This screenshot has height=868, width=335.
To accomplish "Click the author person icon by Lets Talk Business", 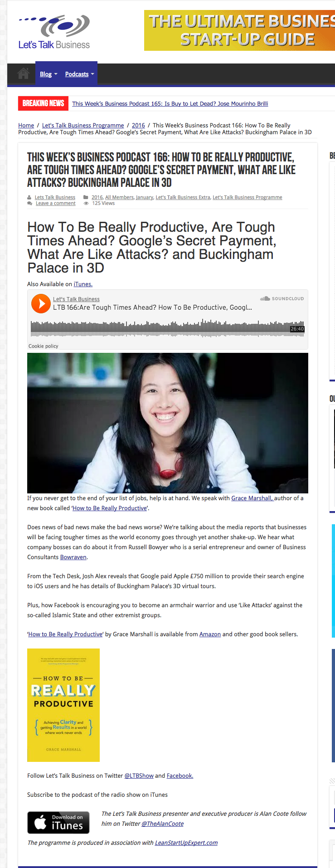I will (29, 197).
